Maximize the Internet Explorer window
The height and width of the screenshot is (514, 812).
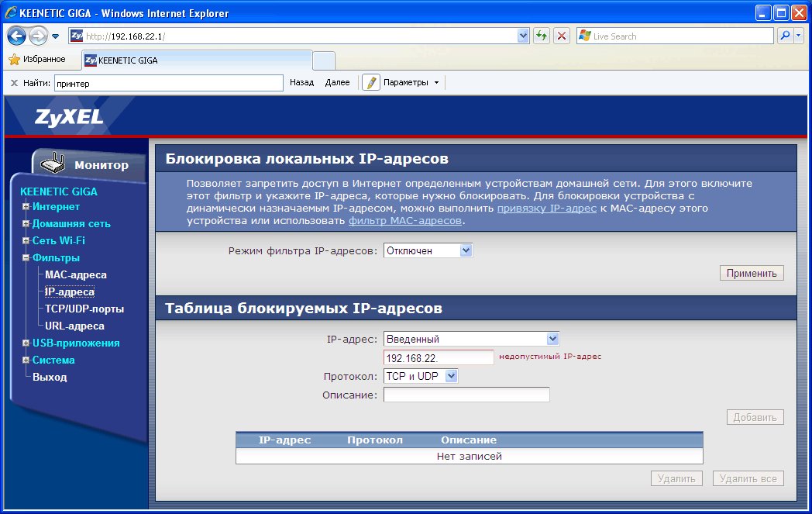coord(782,13)
